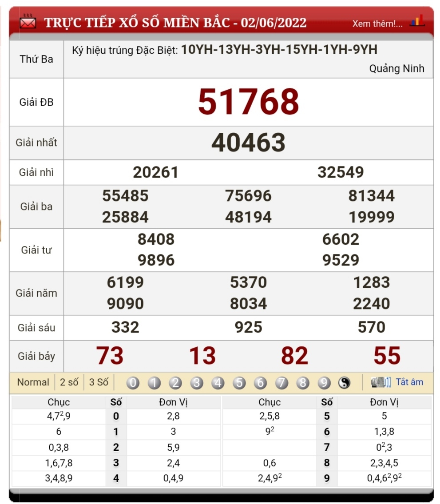Click third prize number 19999

(372, 217)
